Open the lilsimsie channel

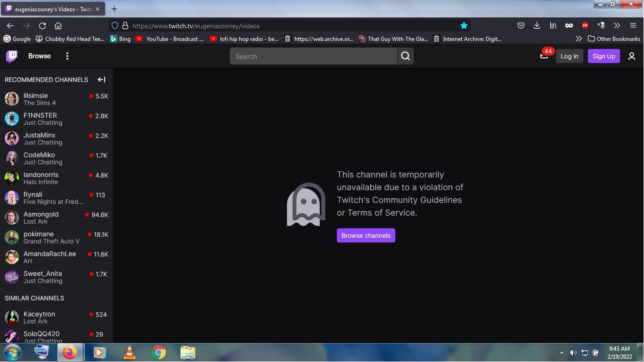pyautogui.click(x=57, y=99)
